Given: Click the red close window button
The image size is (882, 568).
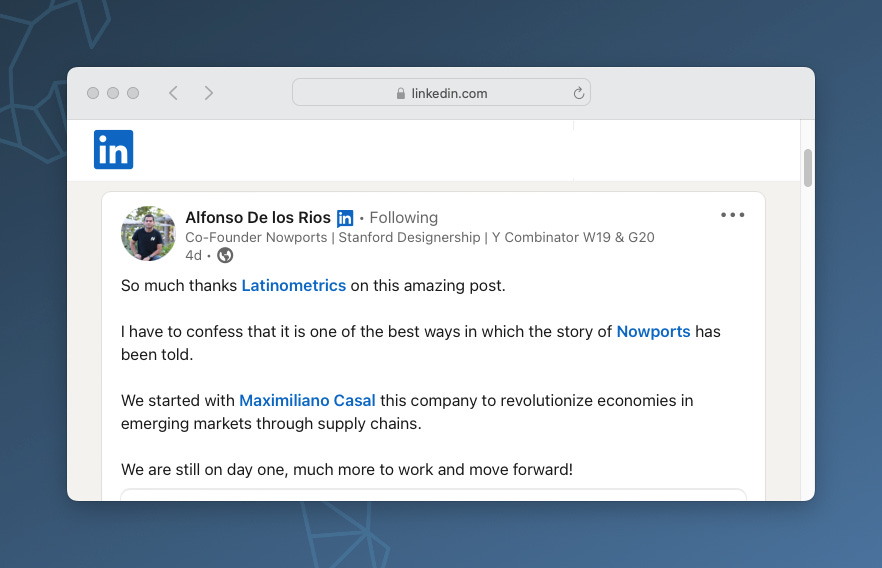Looking at the screenshot, I should (93, 93).
